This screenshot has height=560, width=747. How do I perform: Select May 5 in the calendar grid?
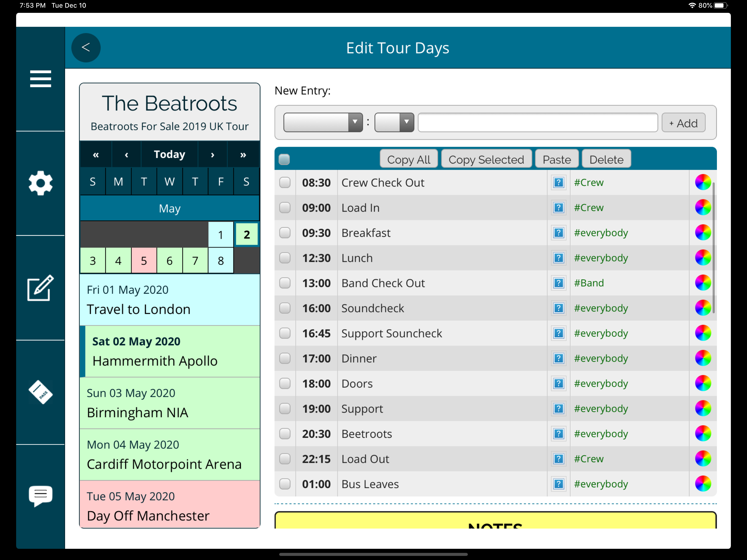(x=144, y=260)
